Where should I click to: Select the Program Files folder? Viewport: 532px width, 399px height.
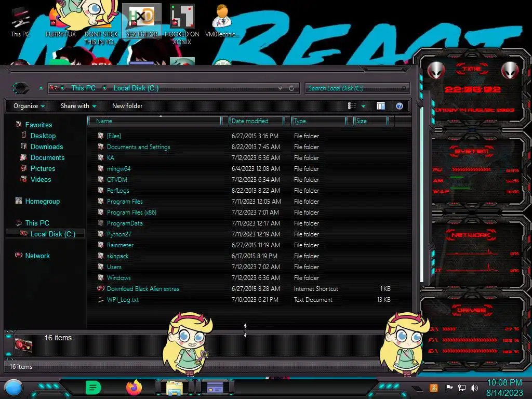pos(125,201)
